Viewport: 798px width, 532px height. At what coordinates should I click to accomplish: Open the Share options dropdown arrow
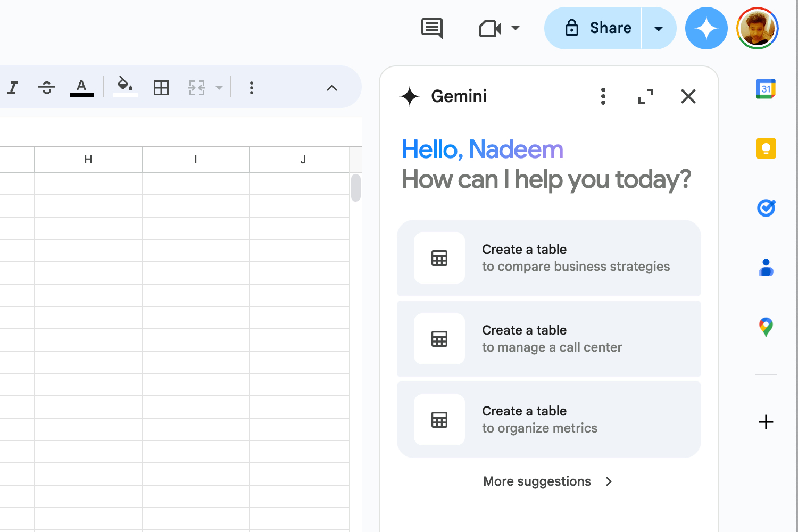658,29
